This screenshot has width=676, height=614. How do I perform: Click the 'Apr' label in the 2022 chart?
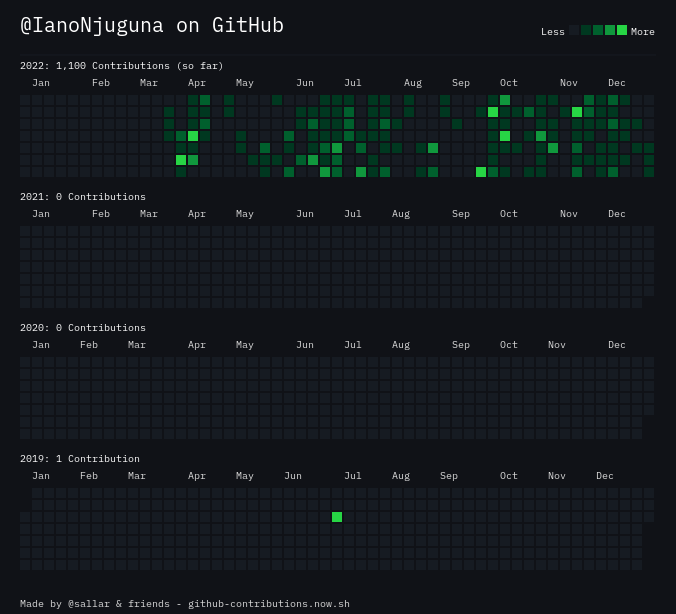tap(197, 83)
